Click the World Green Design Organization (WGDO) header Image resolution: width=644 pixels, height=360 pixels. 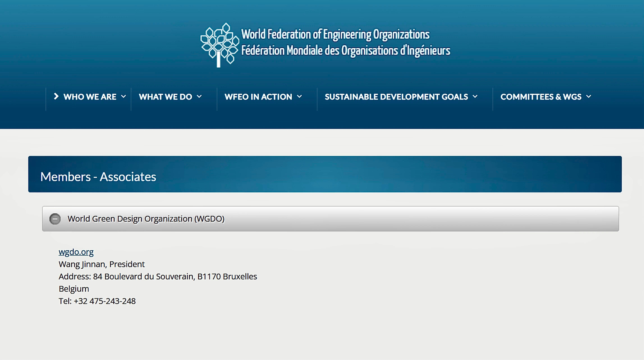click(146, 219)
